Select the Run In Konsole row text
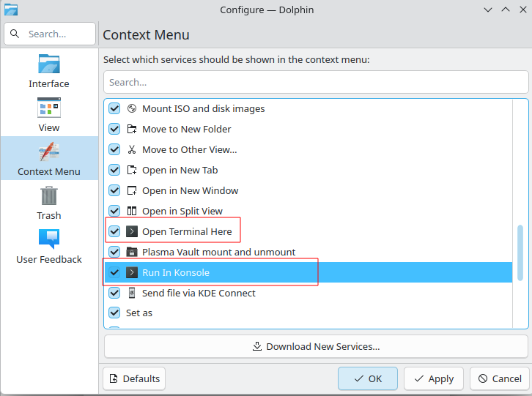 click(x=176, y=272)
